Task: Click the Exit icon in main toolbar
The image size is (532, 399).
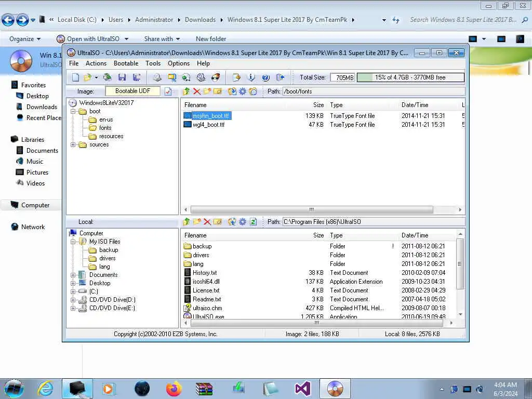Action: (x=280, y=77)
